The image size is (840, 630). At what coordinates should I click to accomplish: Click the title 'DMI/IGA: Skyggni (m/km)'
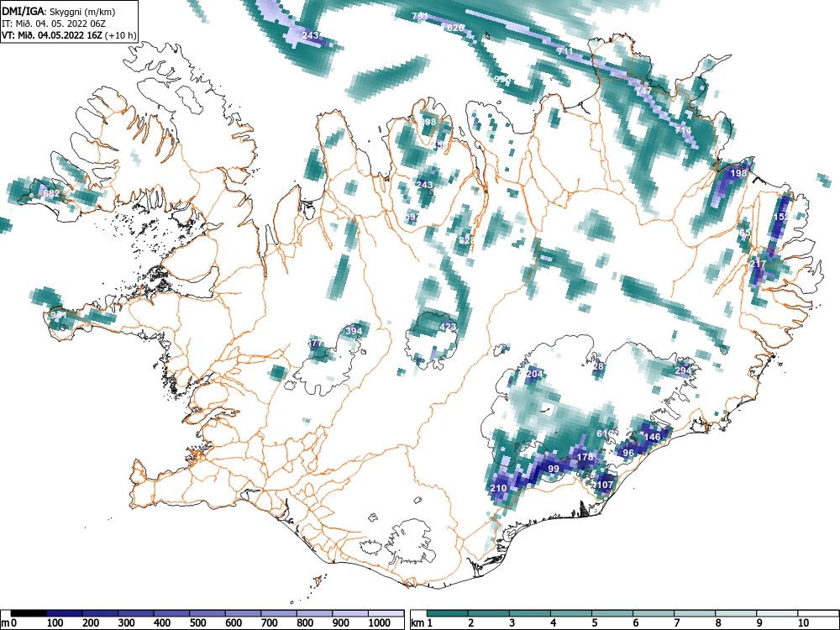[59, 12]
